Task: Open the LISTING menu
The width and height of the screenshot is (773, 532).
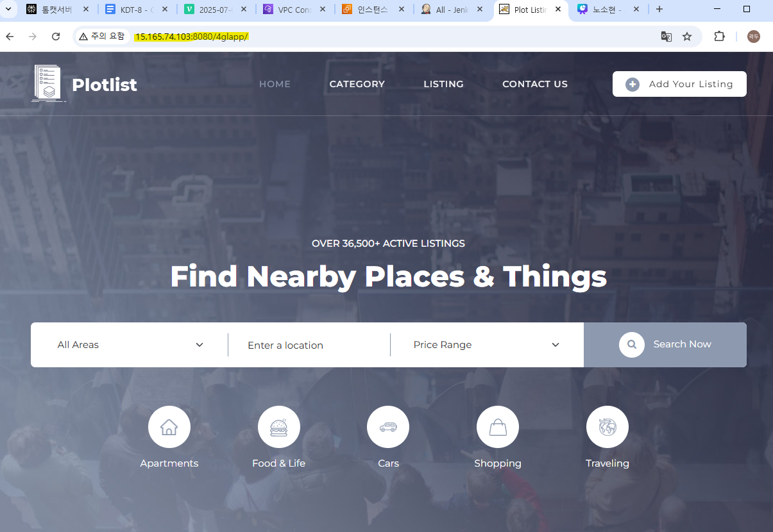Action: 443,84
